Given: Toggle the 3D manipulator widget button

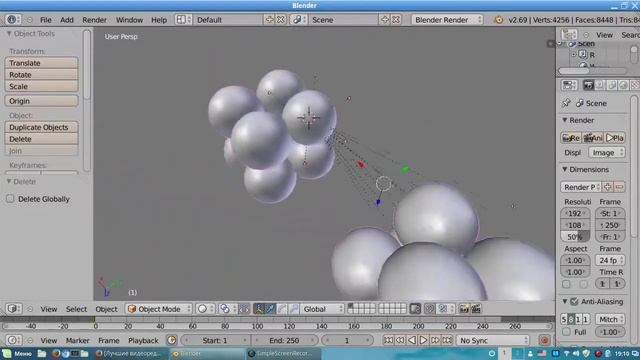Looking at the screenshot, I should point(259,309).
